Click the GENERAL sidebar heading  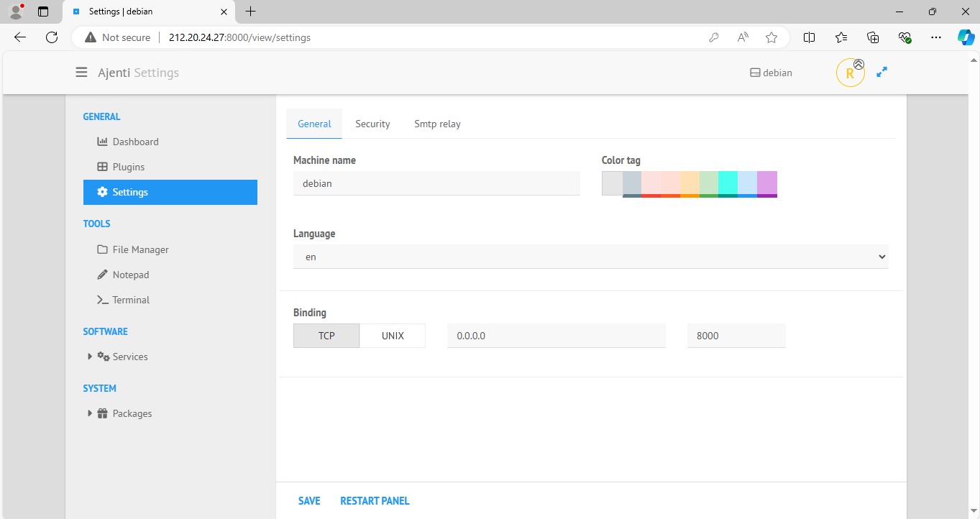coord(101,116)
